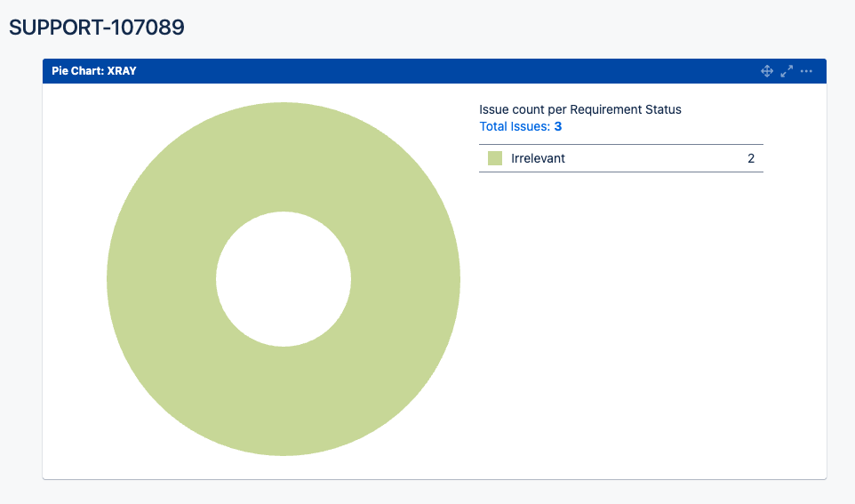Click the blue gadget header bar
The width and height of the screenshot is (855, 504).
click(x=444, y=71)
